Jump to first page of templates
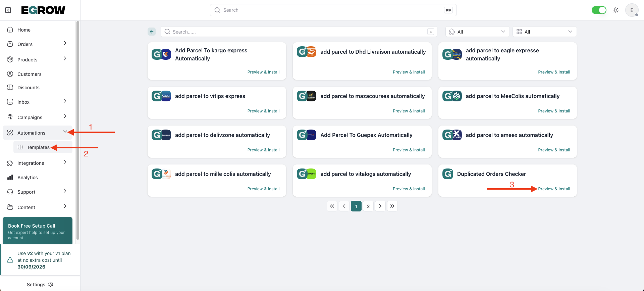This screenshot has height=291, width=644. [332, 206]
